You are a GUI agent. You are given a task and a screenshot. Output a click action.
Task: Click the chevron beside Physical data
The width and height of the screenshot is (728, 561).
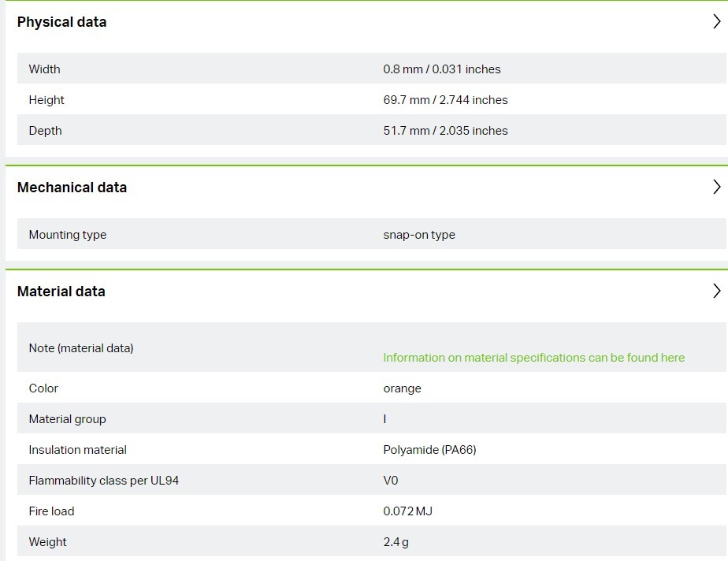[716, 22]
